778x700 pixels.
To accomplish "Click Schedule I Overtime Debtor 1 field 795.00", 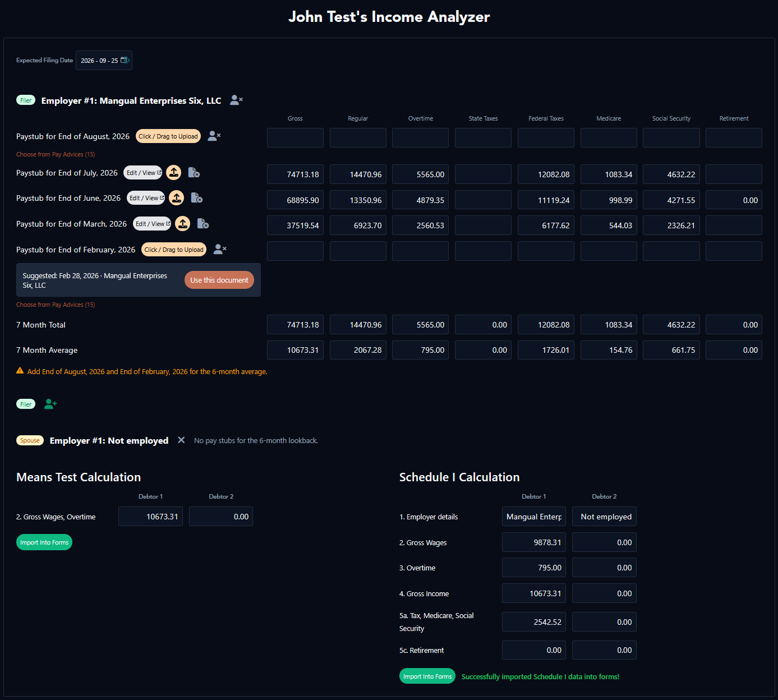I will coord(534,568).
